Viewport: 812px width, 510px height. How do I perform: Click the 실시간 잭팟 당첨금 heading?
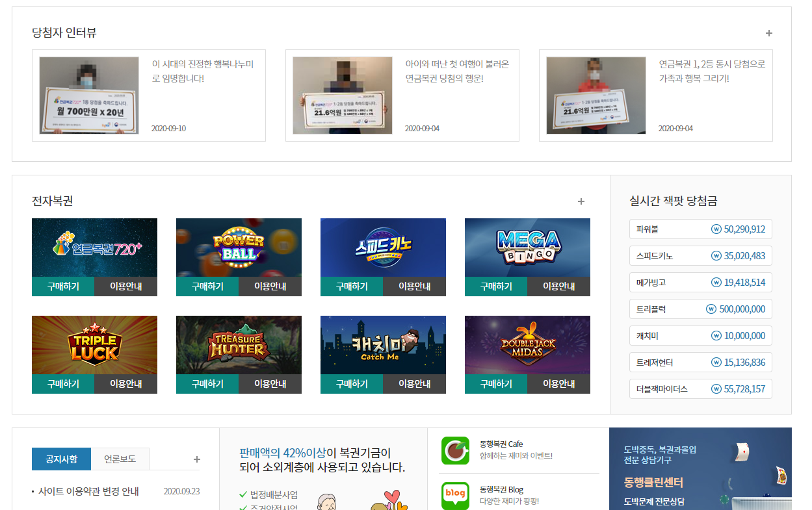(x=673, y=201)
